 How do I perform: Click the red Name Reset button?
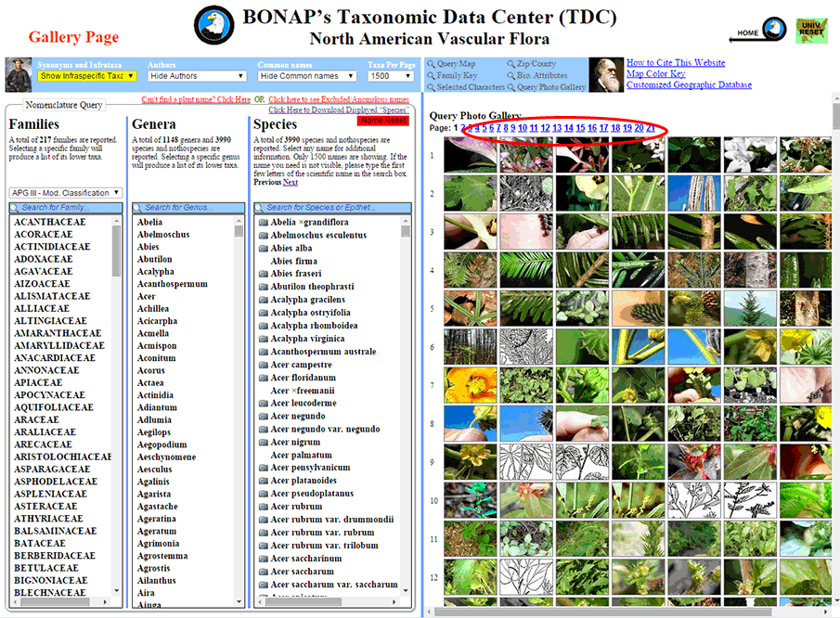click(382, 121)
